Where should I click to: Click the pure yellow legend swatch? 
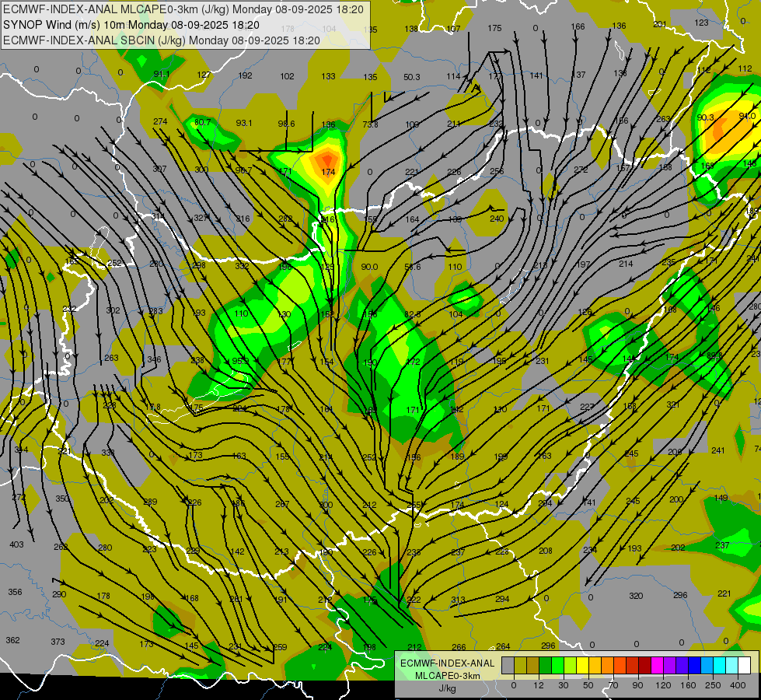583,665
